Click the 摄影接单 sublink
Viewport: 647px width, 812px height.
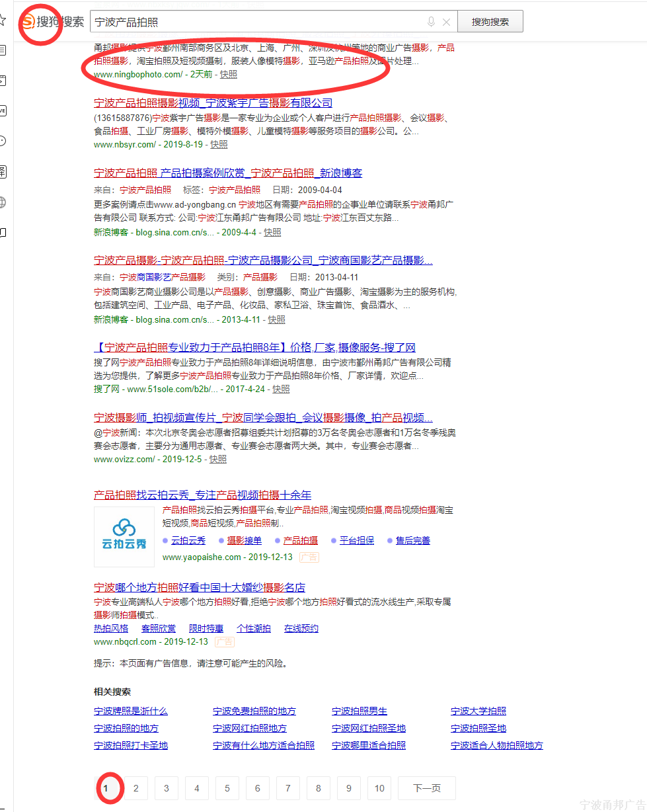coord(245,541)
